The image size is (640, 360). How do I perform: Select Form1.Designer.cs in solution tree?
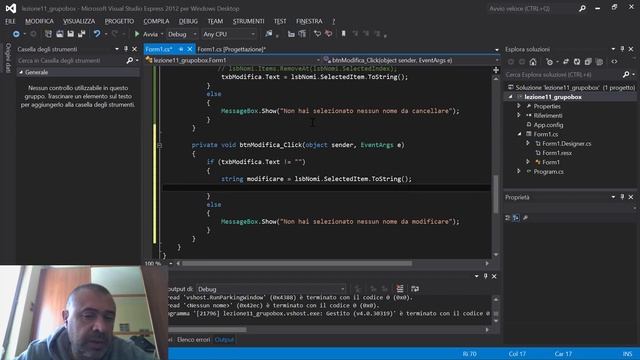567,144
